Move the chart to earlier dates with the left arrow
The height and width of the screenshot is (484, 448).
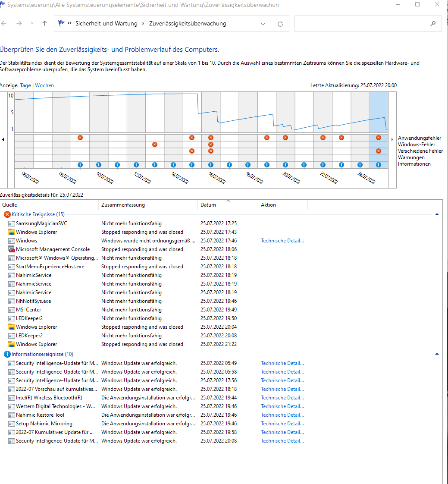coord(3,139)
